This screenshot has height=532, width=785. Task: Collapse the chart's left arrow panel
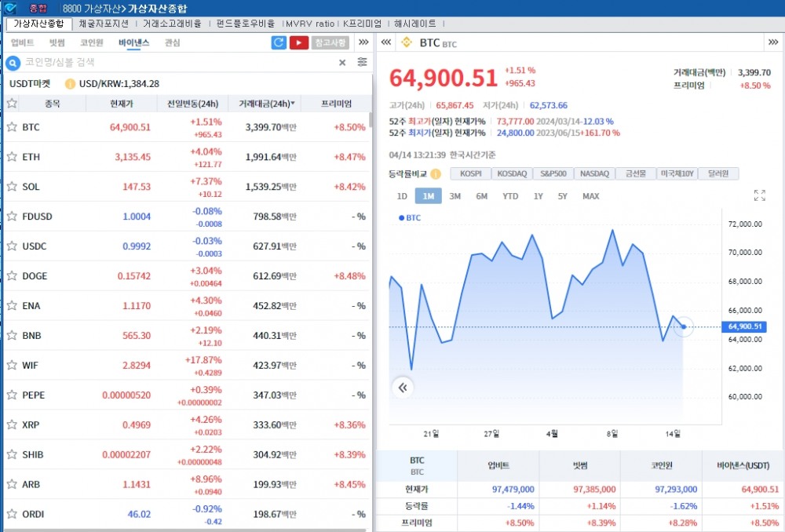tap(403, 387)
